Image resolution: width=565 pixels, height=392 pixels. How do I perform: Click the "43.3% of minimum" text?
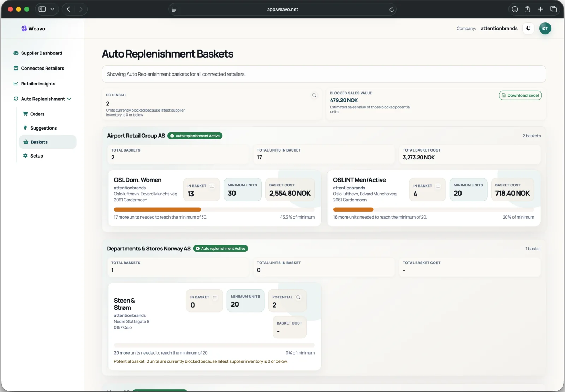click(297, 217)
